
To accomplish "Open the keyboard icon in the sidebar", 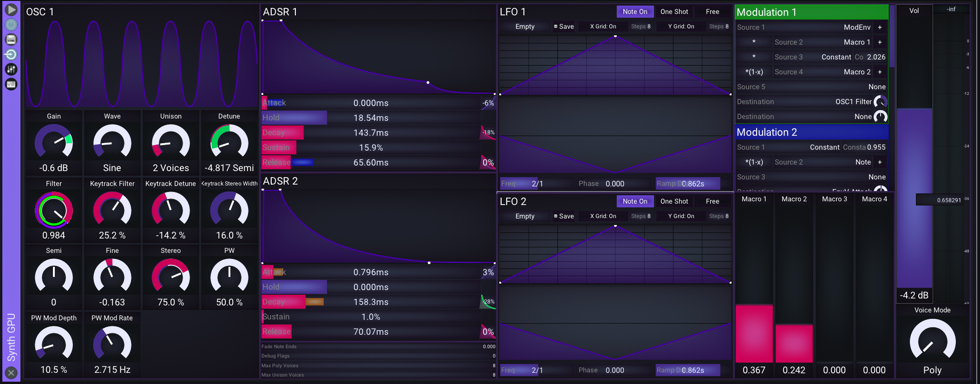I will coord(11,84).
